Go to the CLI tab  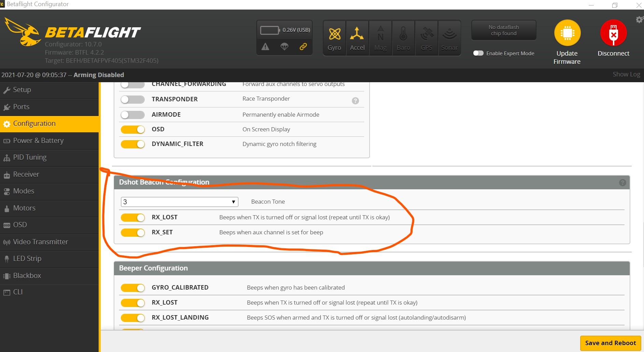click(18, 292)
